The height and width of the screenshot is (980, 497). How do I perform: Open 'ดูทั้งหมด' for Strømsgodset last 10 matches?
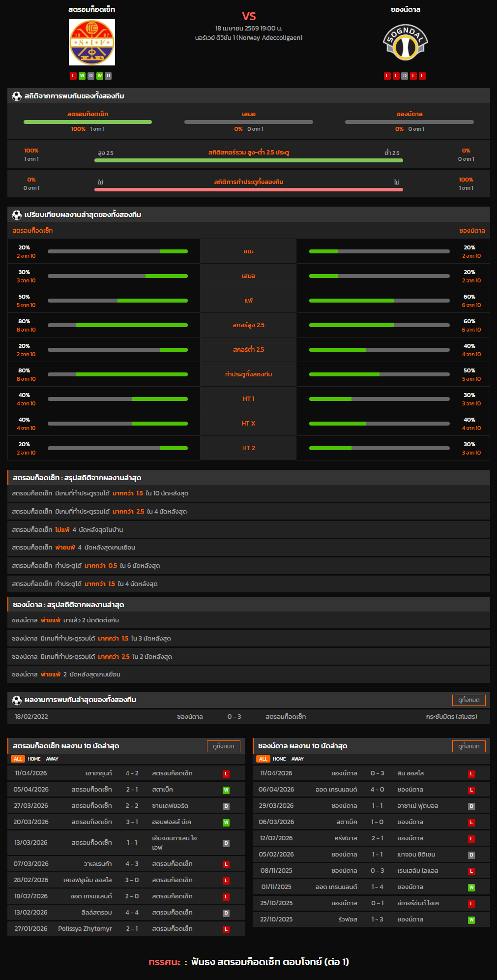223,746
